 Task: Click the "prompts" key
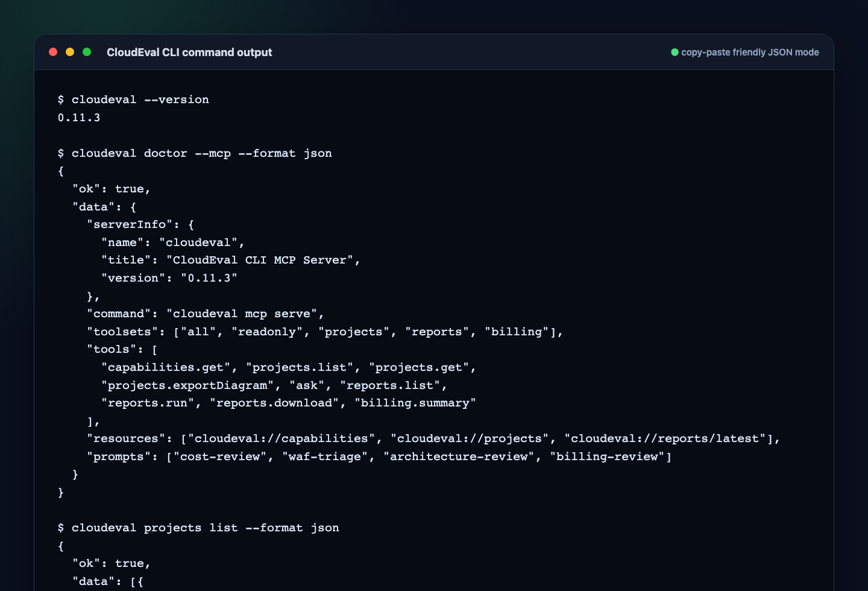[x=119, y=457]
